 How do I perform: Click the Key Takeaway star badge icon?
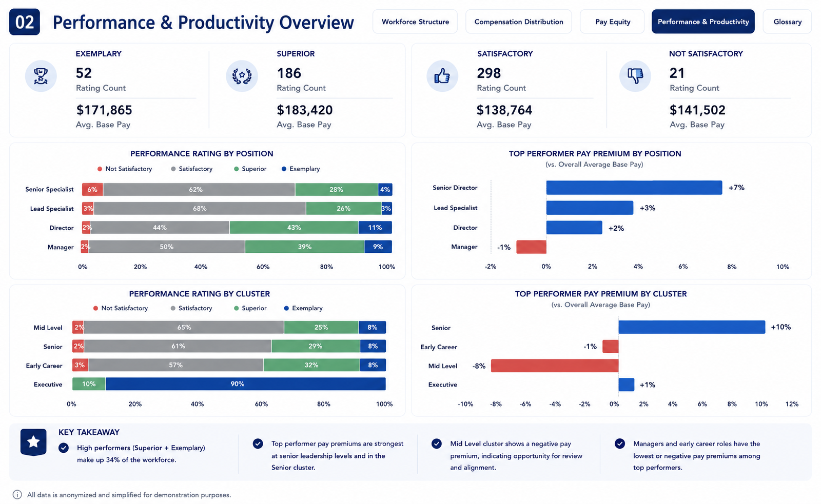[33, 442]
